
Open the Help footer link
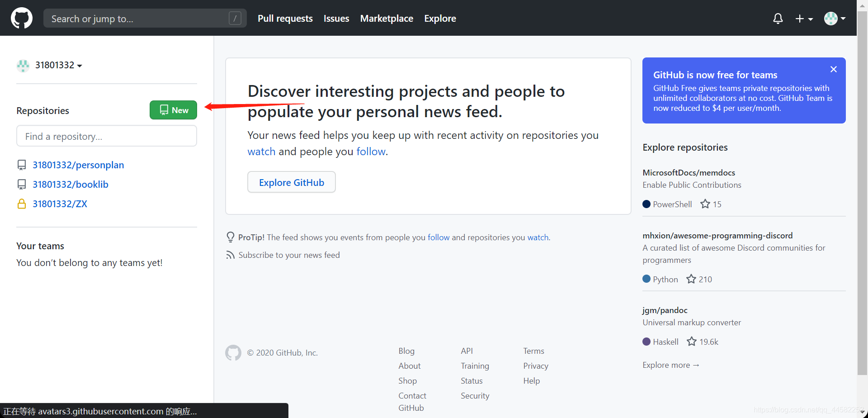[532, 381]
